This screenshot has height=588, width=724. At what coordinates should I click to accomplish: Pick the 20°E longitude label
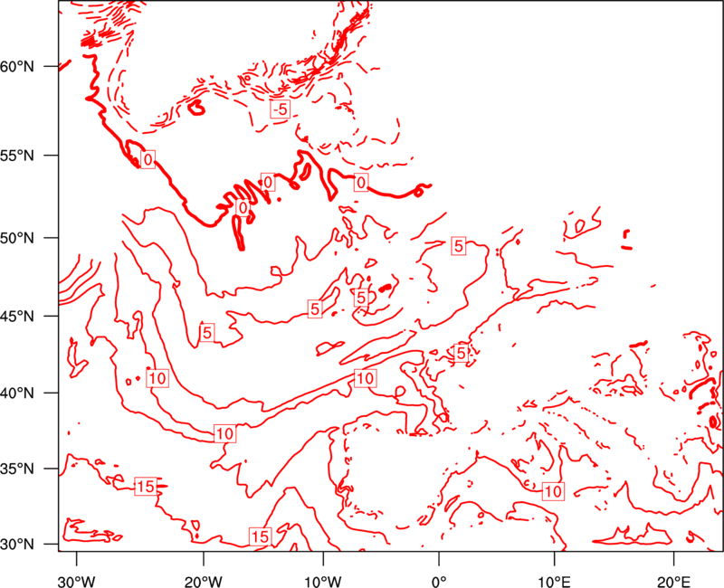click(x=673, y=582)
